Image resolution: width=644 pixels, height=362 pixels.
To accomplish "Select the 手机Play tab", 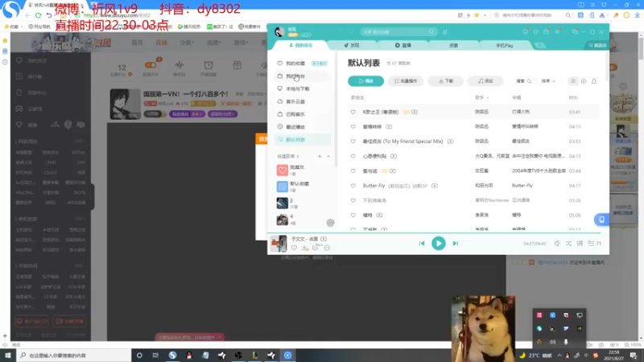I will click(x=505, y=45).
